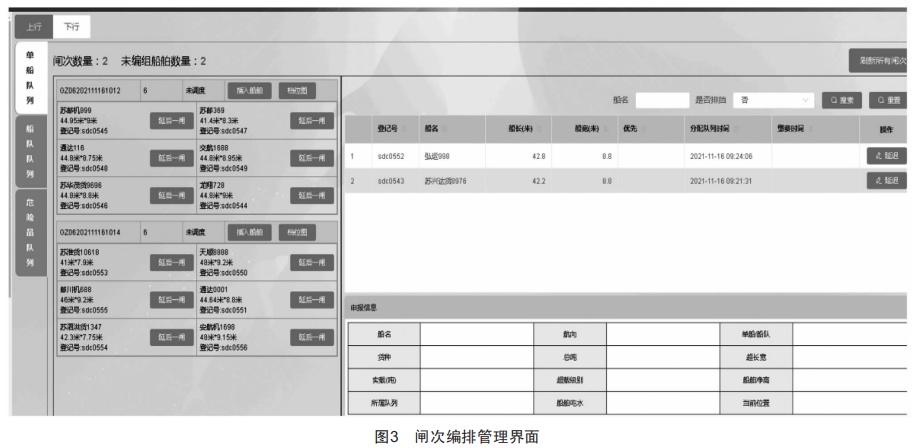The height and width of the screenshot is (448, 920).
Task: Click 延迟 for ship sdc0543
Action: [x=886, y=181]
